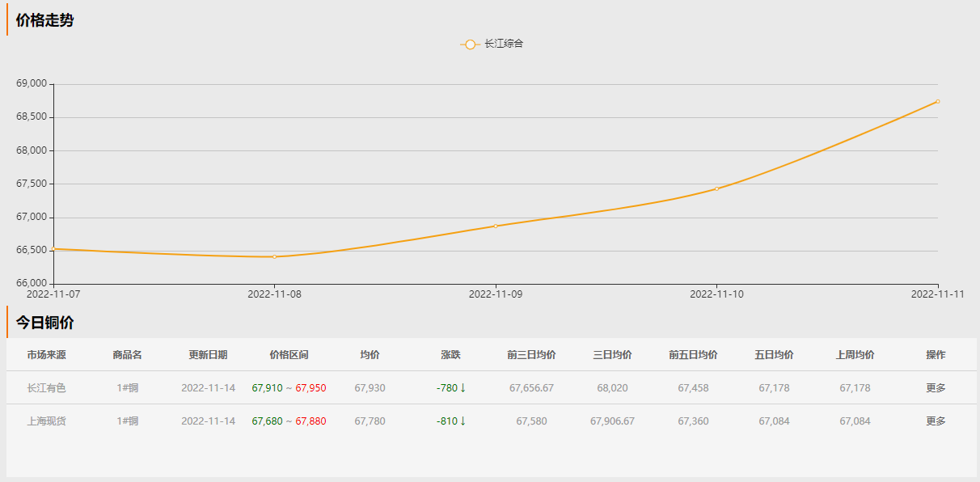The image size is (980, 482).
Task: Select the 长江有色 market source cell
Action: [x=46, y=388]
